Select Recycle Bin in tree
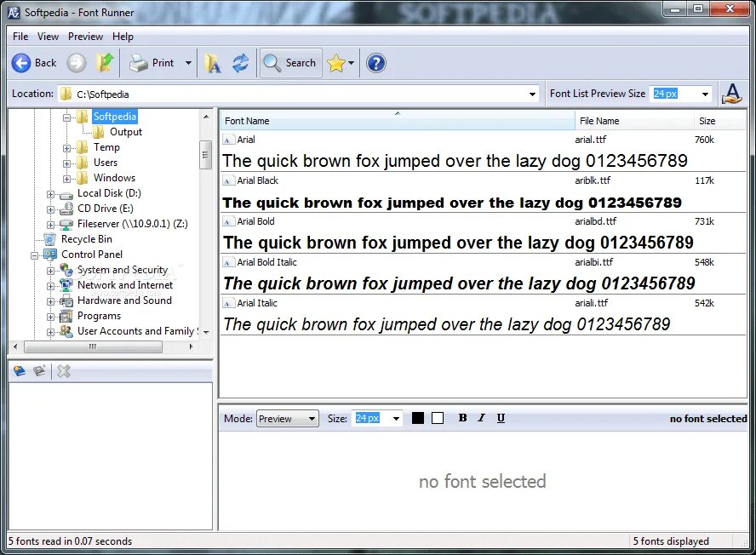756x555 pixels. click(86, 239)
